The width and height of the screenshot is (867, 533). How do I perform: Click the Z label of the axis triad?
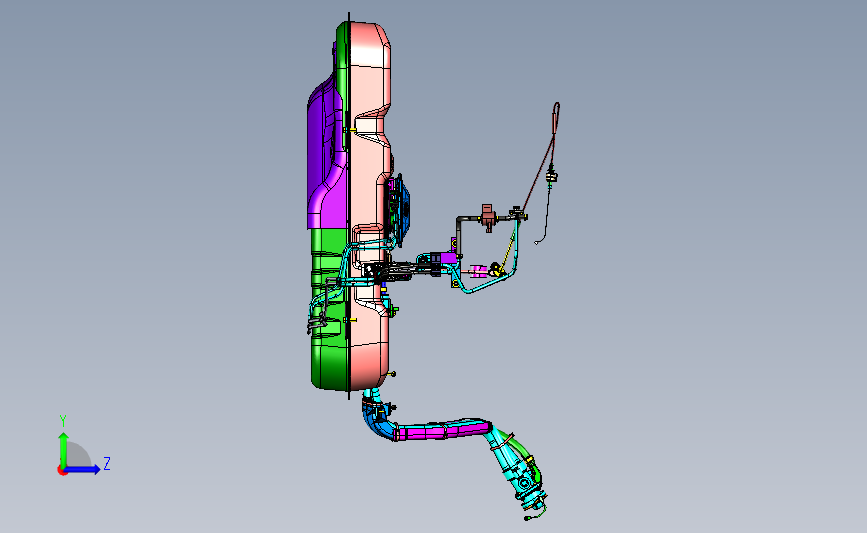click(107, 463)
